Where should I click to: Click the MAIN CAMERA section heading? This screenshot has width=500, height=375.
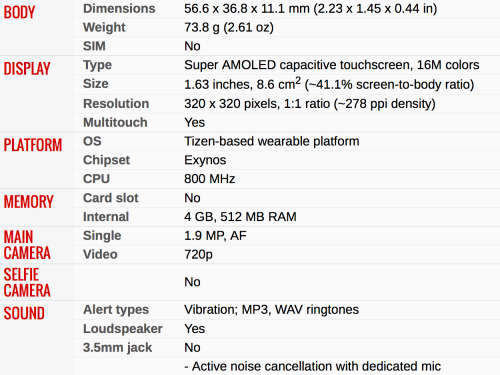(x=27, y=245)
